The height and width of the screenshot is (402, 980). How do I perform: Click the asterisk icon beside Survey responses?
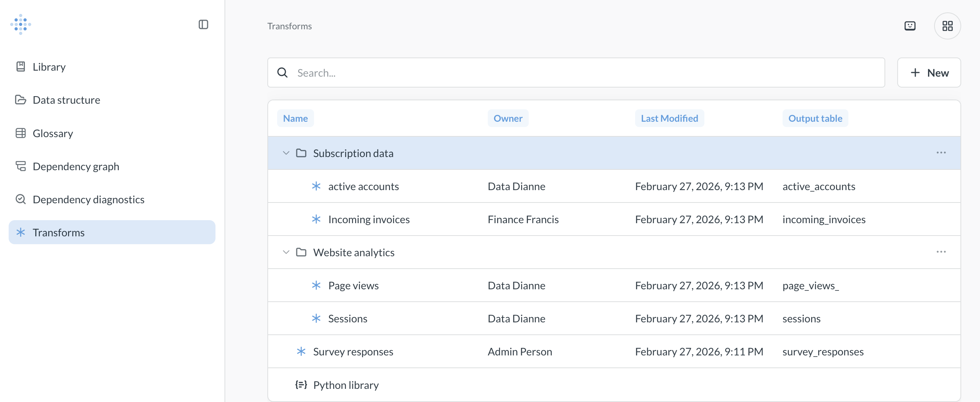click(301, 351)
